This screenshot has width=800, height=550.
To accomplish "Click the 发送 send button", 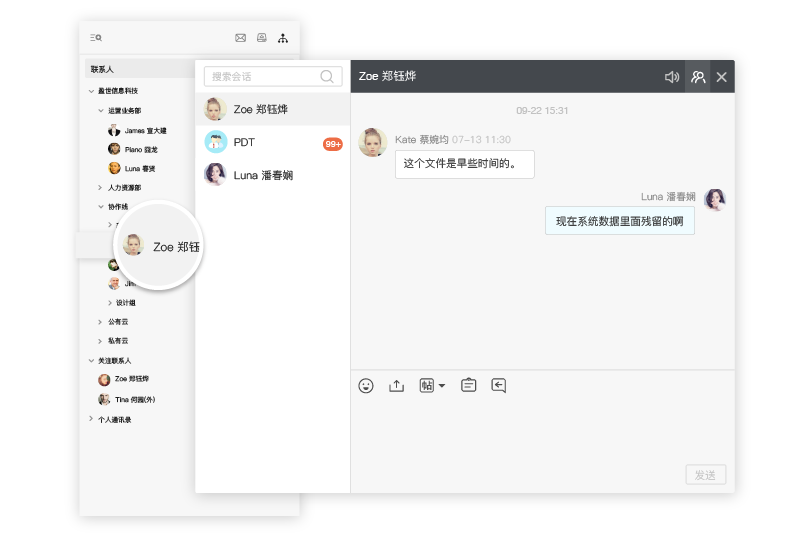I will (706, 475).
